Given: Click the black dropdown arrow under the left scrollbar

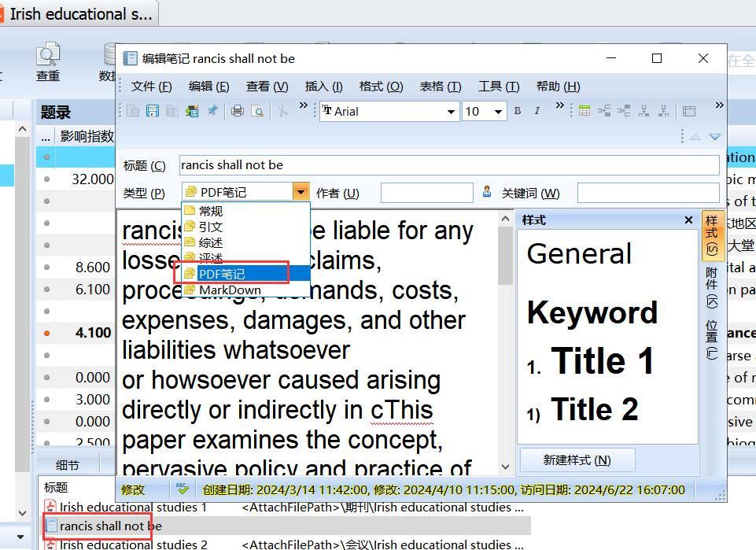Looking at the screenshot, I should (x=20, y=537).
